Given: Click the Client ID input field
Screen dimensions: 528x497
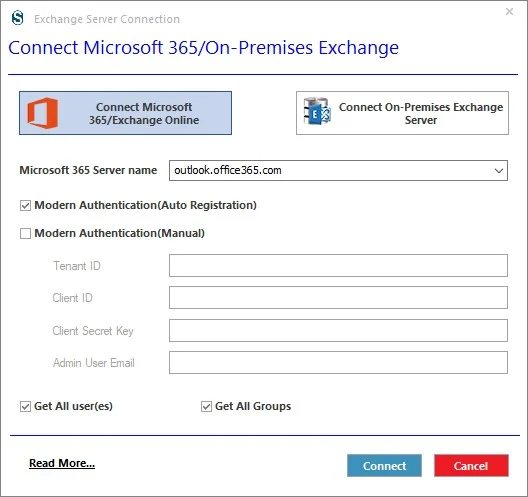Looking at the screenshot, I should coord(338,298).
